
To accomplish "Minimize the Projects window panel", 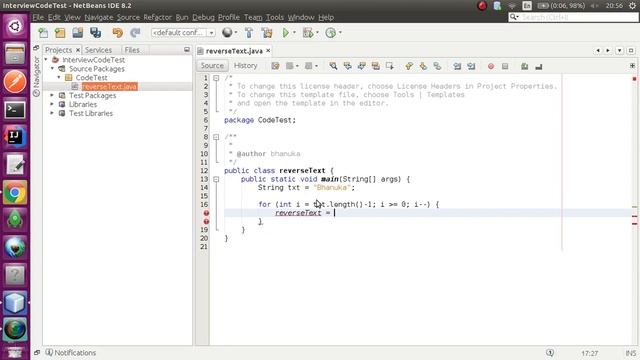I will 187,50.
